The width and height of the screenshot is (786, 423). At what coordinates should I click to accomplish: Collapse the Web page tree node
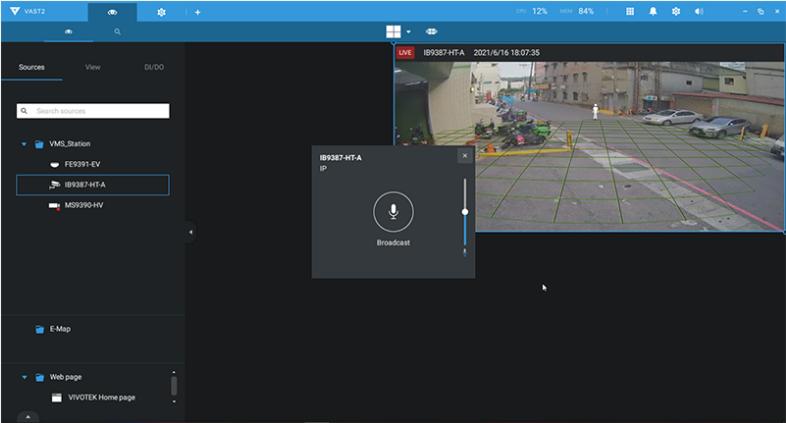point(24,377)
